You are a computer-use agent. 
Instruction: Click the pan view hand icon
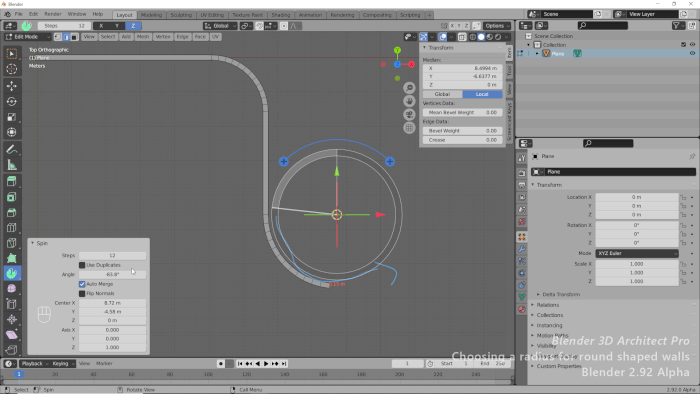409,101
